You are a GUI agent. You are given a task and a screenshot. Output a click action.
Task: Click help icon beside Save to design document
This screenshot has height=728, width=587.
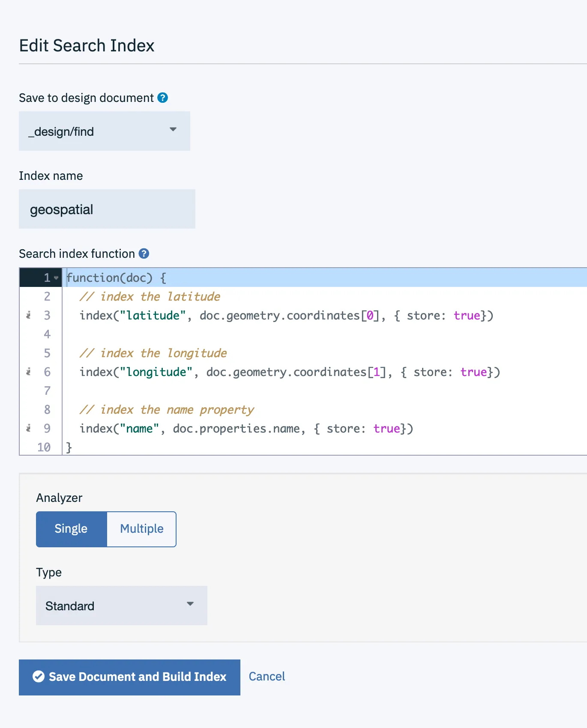point(162,98)
